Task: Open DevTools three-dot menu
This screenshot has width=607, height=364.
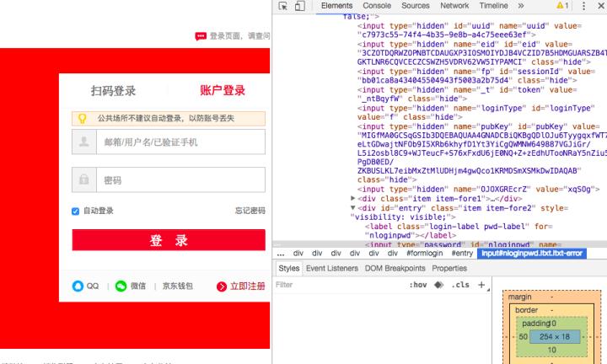Action: coord(583,6)
